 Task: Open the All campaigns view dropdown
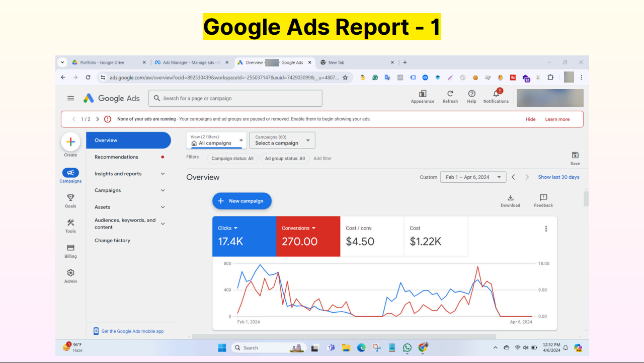pos(216,140)
